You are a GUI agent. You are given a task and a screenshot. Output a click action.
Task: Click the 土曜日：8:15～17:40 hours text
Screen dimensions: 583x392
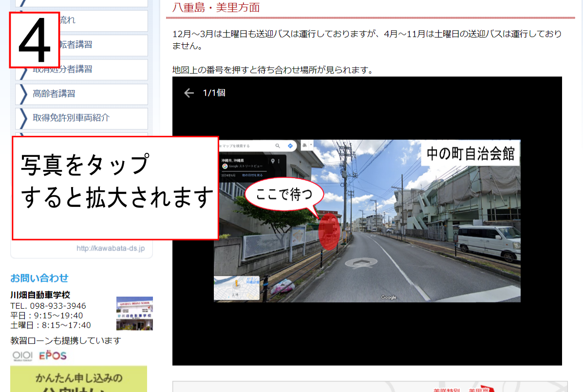coord(51,325)
